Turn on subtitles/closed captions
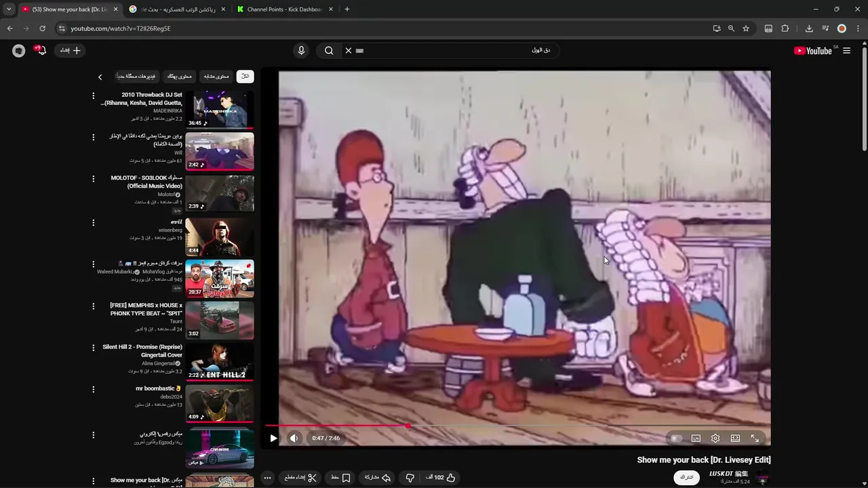868x488 pixels. coord(696,439)
